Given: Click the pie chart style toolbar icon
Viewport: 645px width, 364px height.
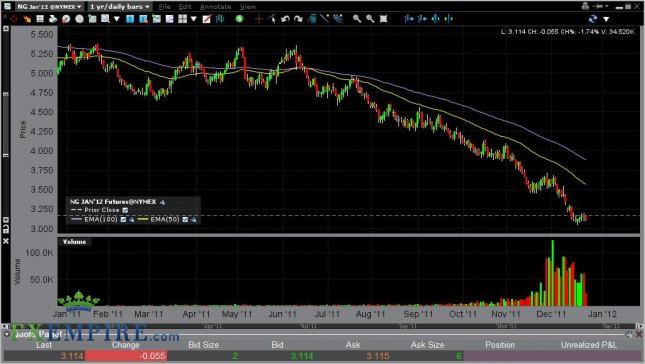Looking at the screenshot, I should pyautogui.click(x=66, y=19).
